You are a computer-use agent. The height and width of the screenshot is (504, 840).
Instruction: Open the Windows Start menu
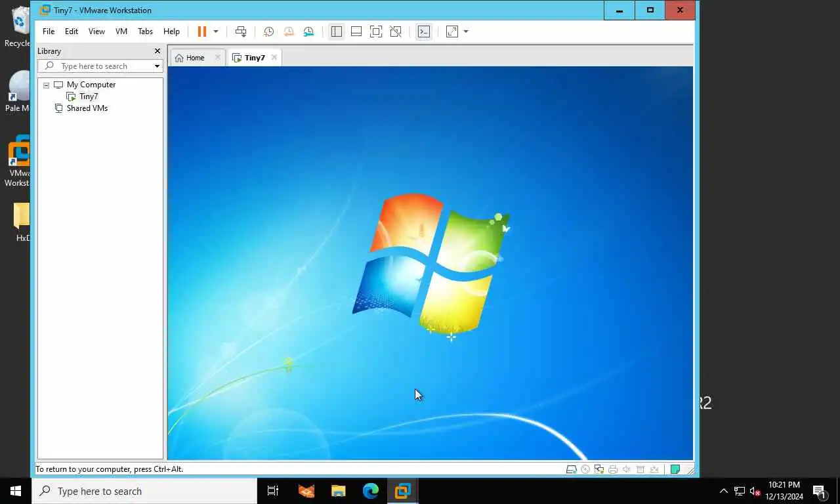pyautogui.click(x=16, y=491)
